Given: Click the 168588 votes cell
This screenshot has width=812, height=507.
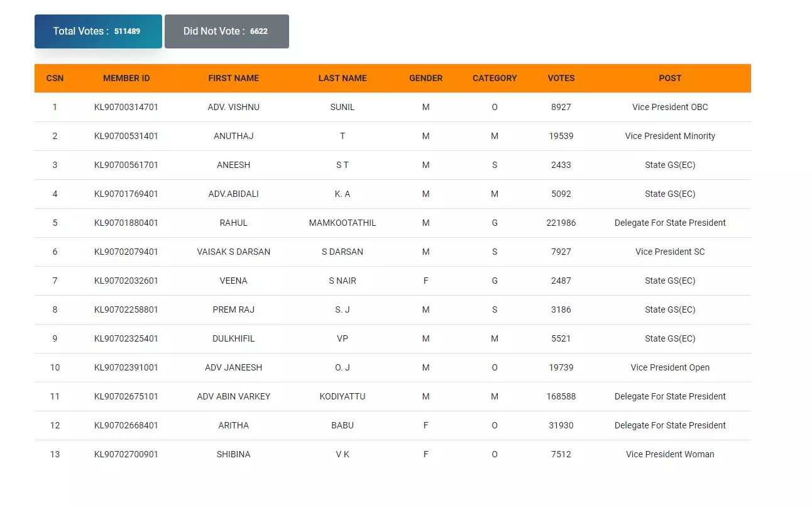Looking at the screenshot, I should pos(561,396).
